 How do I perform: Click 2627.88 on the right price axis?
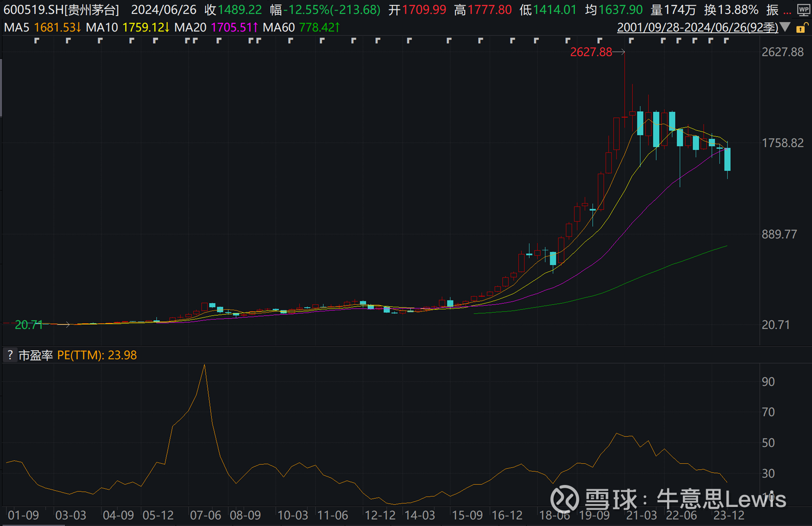pyautogui.click(x=782, y=52)
